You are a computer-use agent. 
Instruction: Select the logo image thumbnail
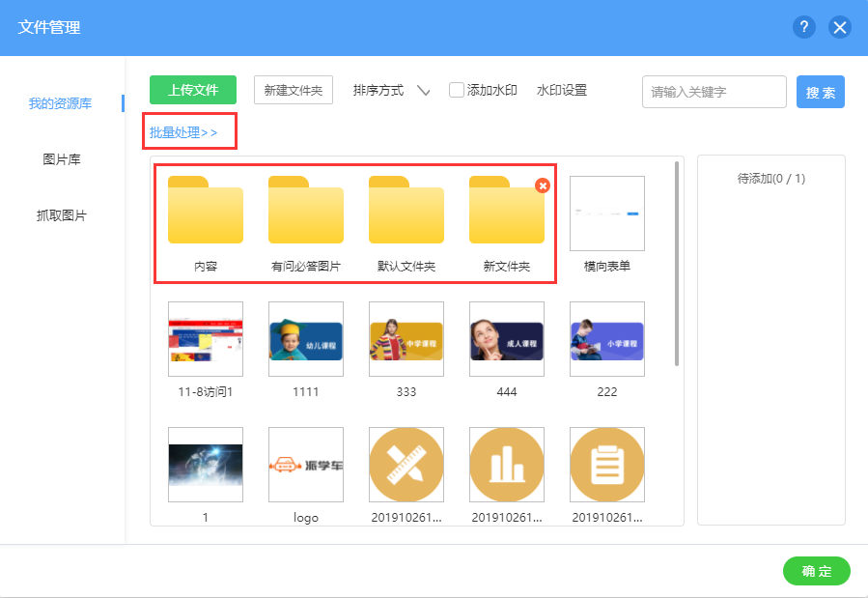(306, 465)
